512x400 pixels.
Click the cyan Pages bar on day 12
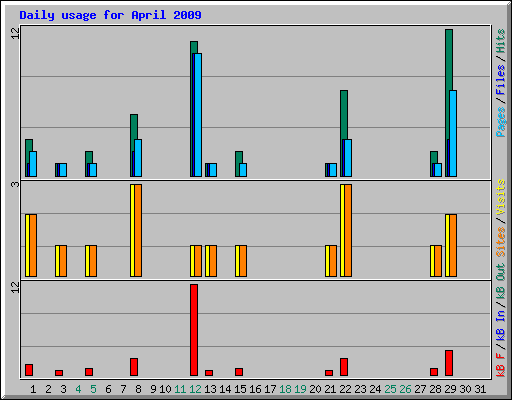coord(198,115)
